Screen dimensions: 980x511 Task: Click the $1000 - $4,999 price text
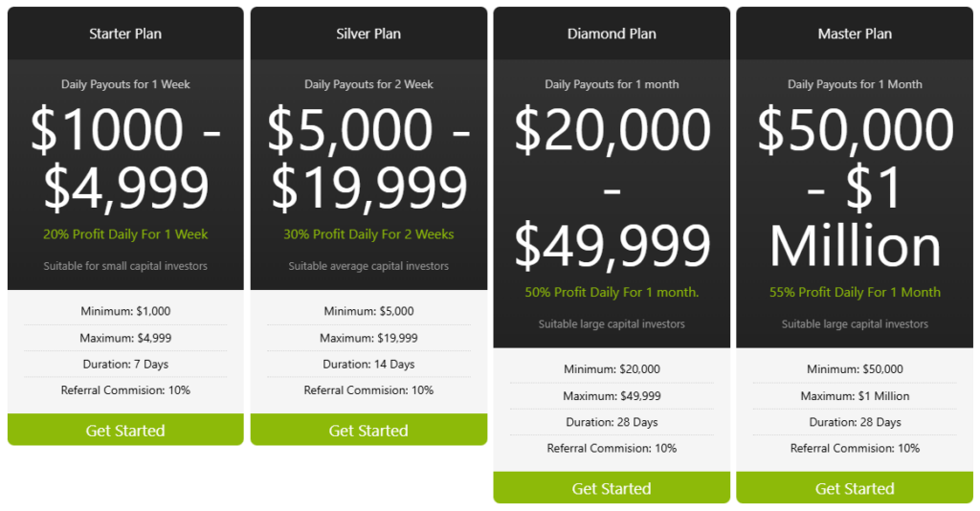(125, 158)
